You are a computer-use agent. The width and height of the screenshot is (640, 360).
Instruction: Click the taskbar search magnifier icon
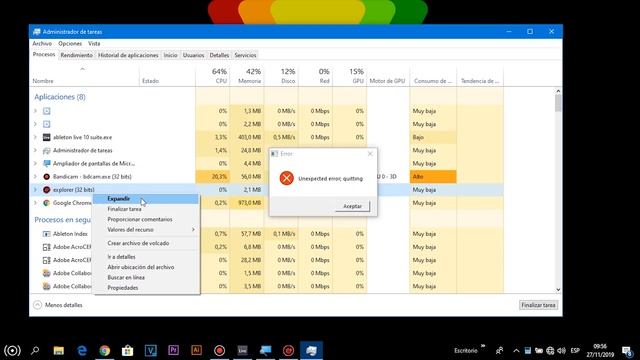pos(35,350)
